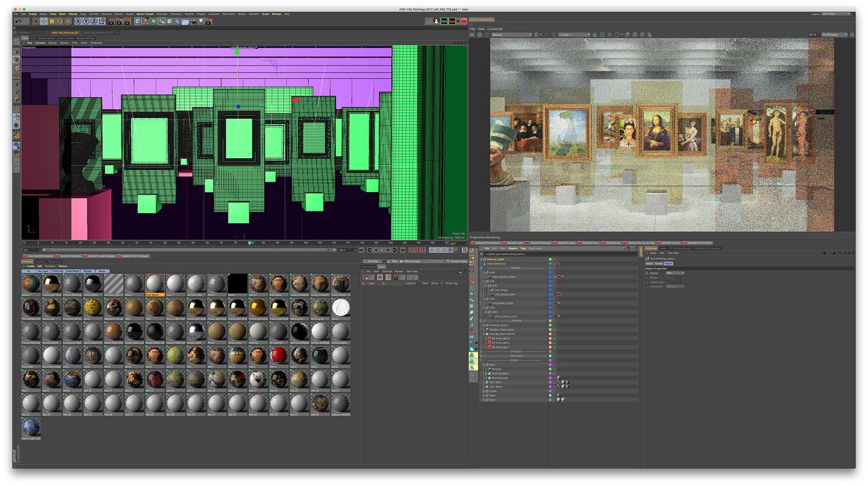Toggle visibility dots of Painting Lights object
The height and width of the screenshot is (486, 868).
553,259
